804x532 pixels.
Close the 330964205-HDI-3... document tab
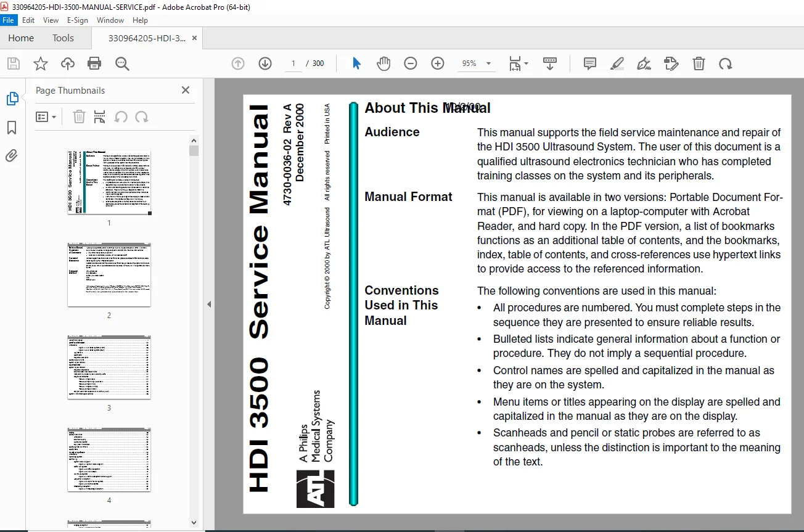[x=195, y=38]
